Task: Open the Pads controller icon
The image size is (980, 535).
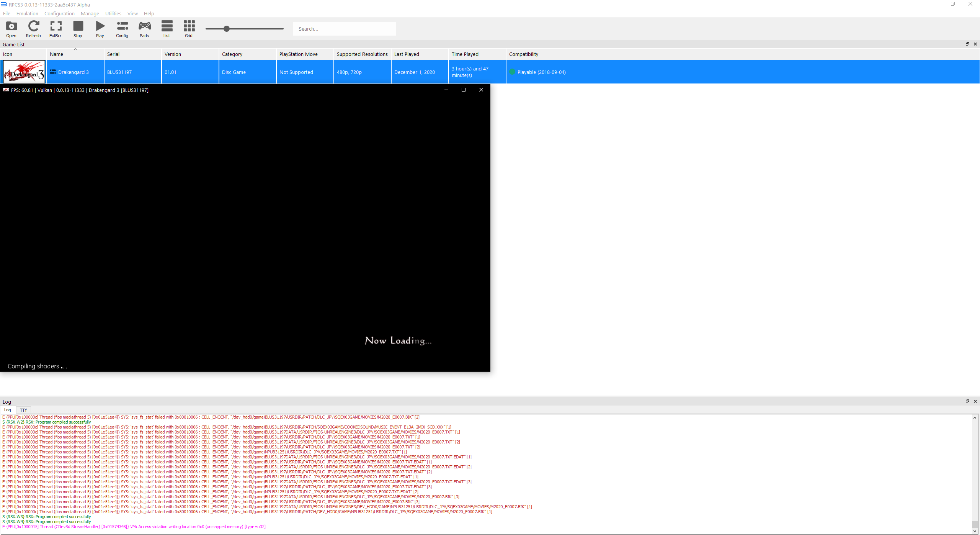Action: click(144, 29)
